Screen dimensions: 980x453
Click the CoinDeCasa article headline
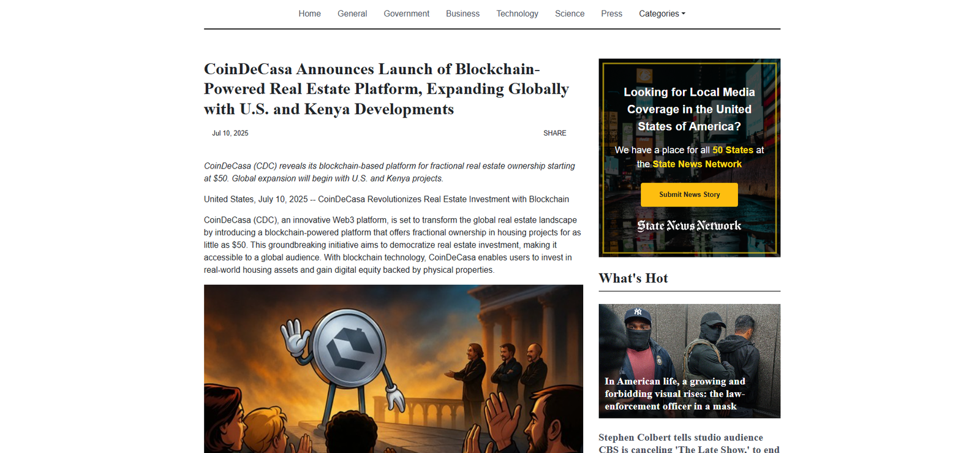[386, 89]
